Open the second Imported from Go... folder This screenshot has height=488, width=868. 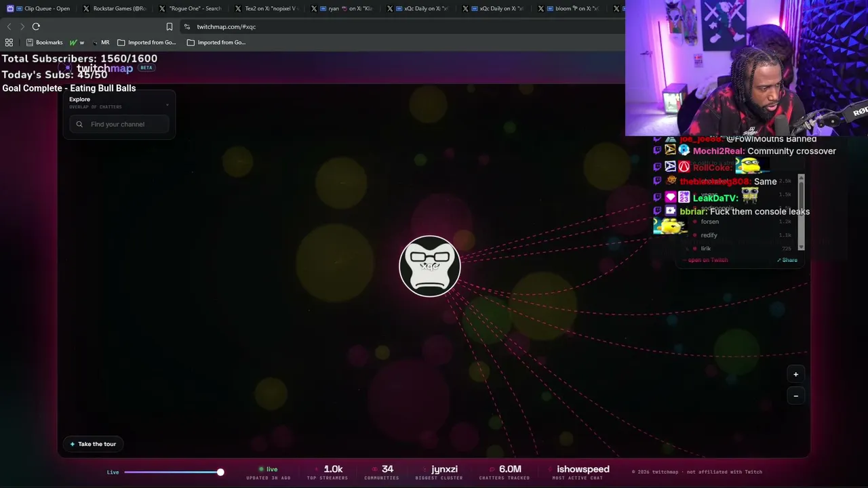point(216,42)
